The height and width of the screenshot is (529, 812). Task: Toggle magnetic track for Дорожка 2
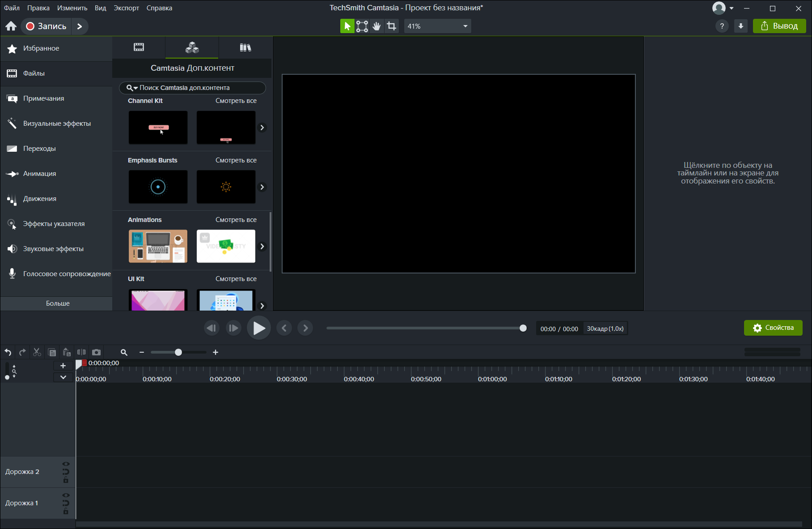tap(66, 472)
